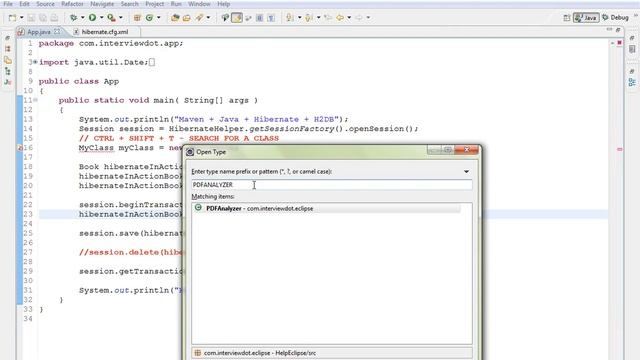Click the Search flashlight toolbar icon
The image size is (640, 360).
(x=199, y=18)
